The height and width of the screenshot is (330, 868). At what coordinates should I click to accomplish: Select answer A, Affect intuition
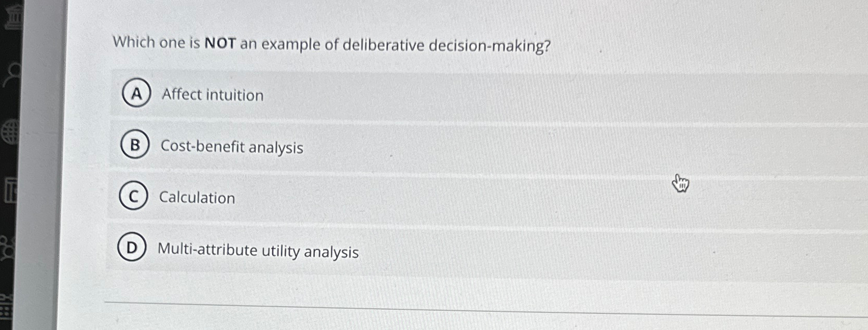click(x=212, y=95)
